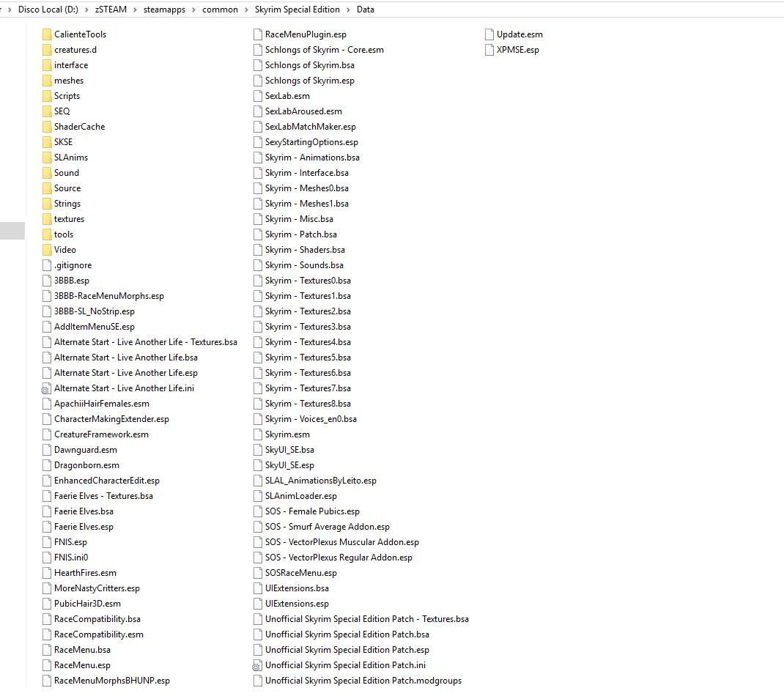Select RaceCompatibility.esm file
This screenshot has height=696, width=784.
pyautogui.click(x=99, y=634)
